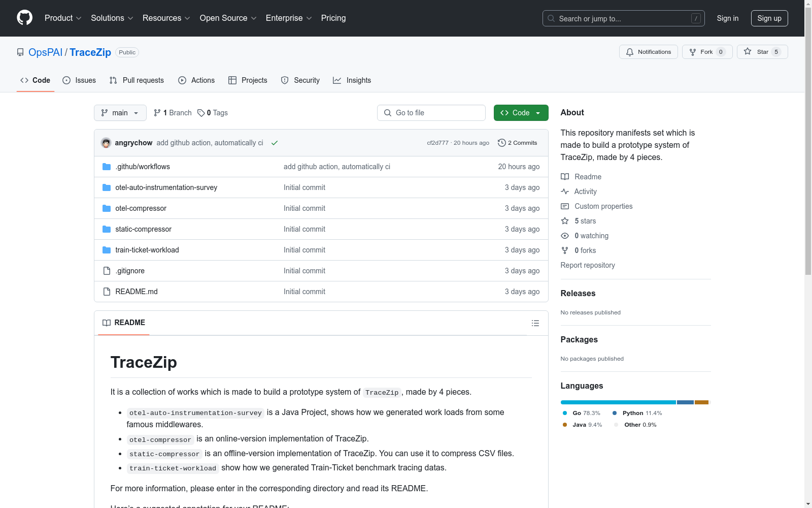
Task: Click the Sign up button
Action: pyautogui.click(x=769, y=18)
